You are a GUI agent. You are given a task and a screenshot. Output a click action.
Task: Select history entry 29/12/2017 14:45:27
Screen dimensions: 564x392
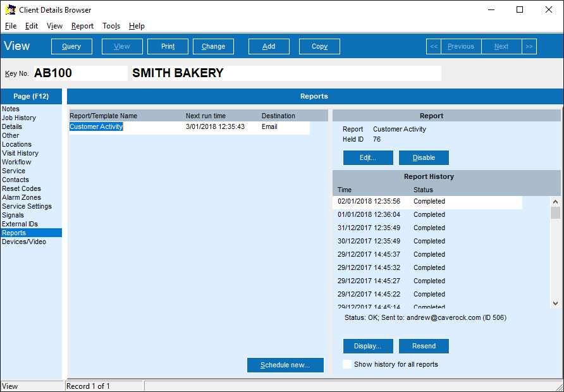click(427, 281)
